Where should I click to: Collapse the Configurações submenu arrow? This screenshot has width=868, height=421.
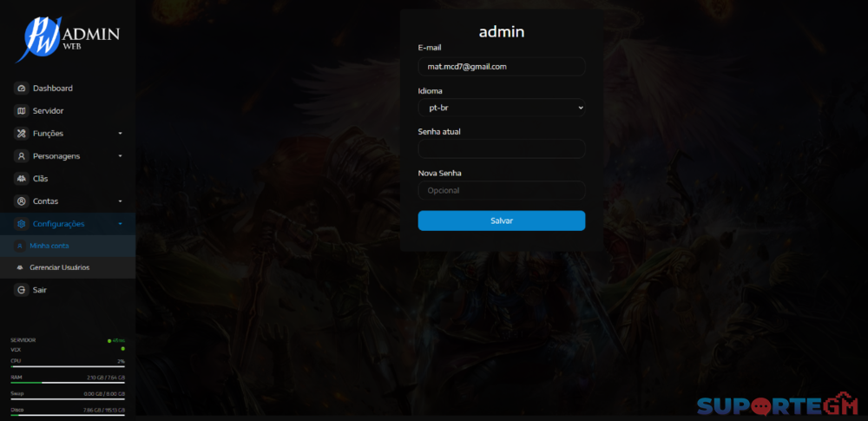pyautogui.click(x=121, y=224)
